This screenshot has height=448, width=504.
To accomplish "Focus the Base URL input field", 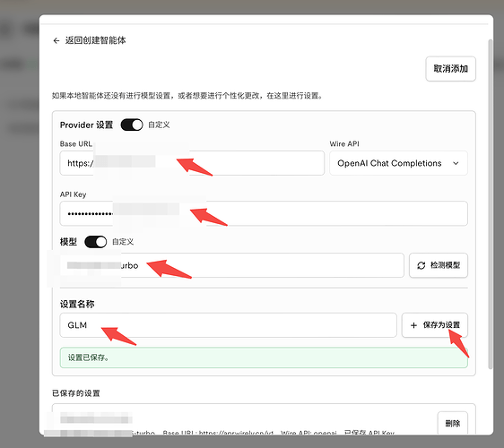I will [192, 163].
